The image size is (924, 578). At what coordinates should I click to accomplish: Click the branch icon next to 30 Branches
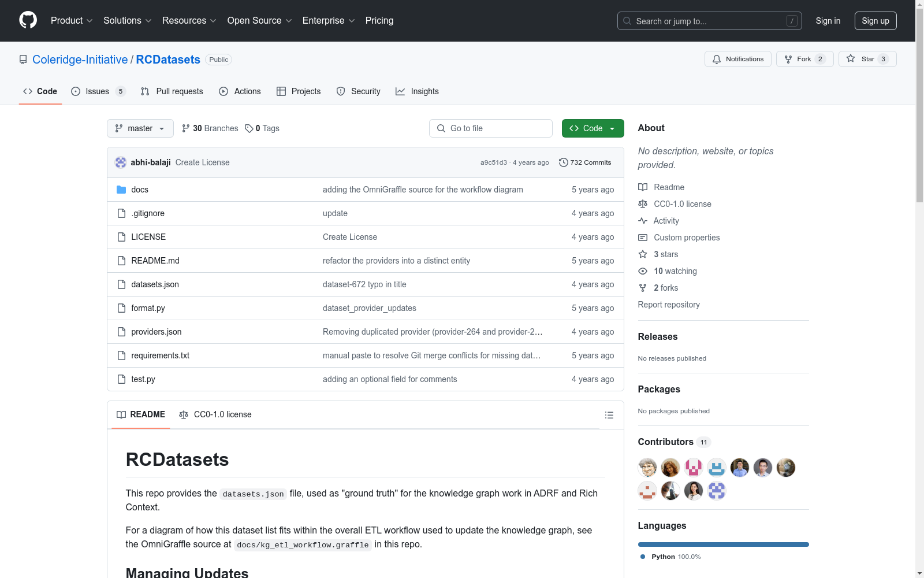[x=186, y=128]
